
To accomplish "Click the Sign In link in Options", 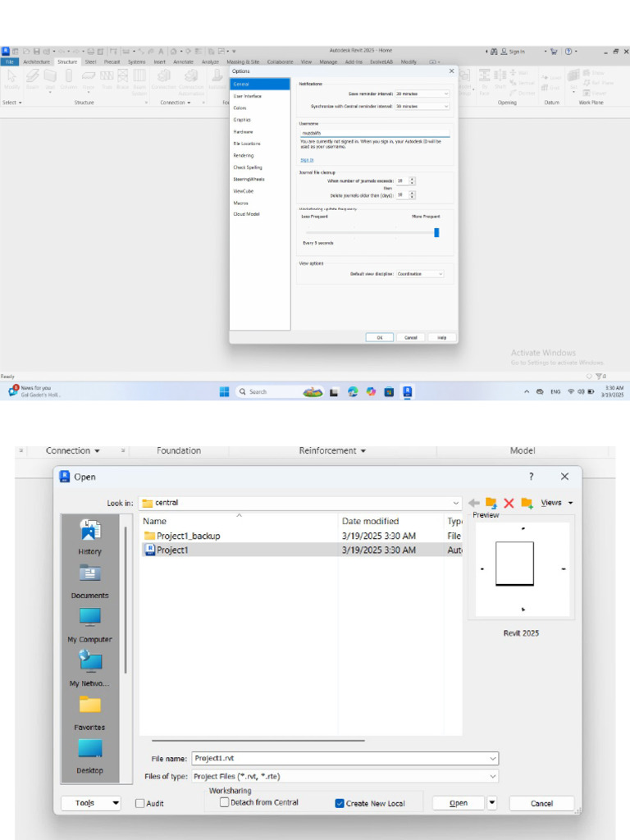I will 307,160.
